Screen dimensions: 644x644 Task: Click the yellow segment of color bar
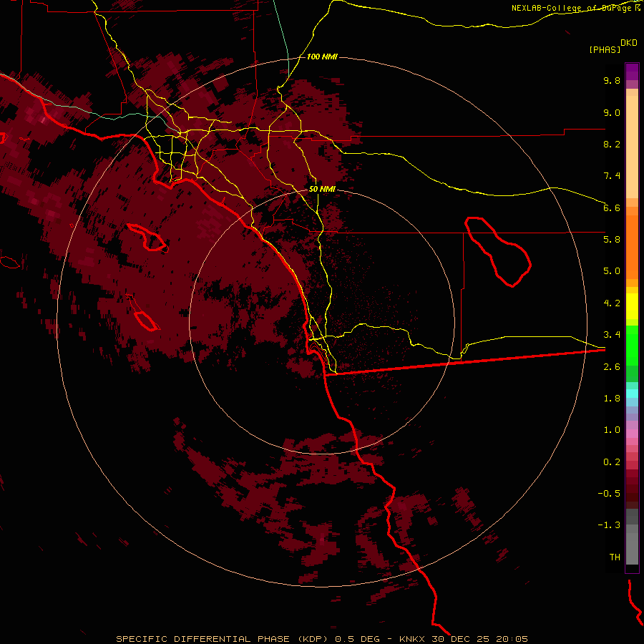point(632,306)
